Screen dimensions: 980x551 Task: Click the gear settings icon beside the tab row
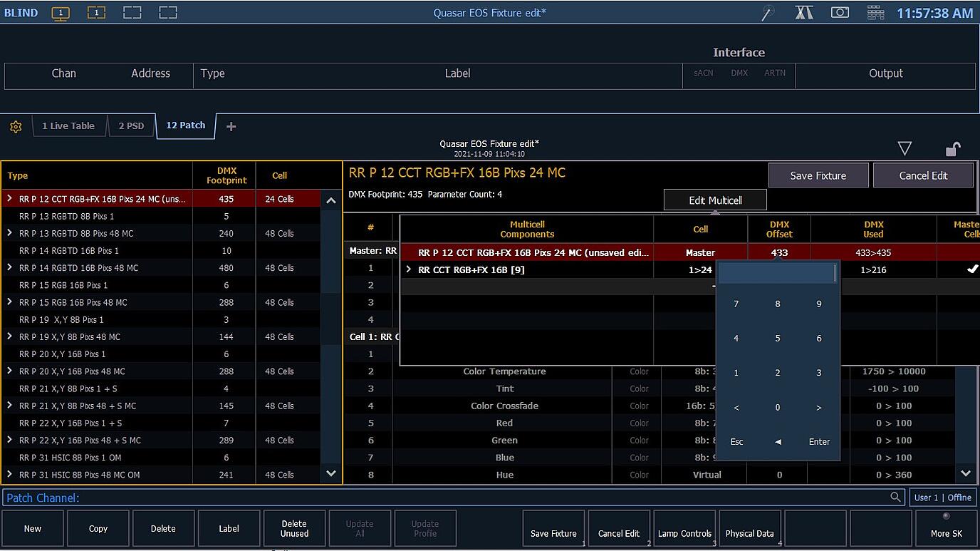(16, 125)
